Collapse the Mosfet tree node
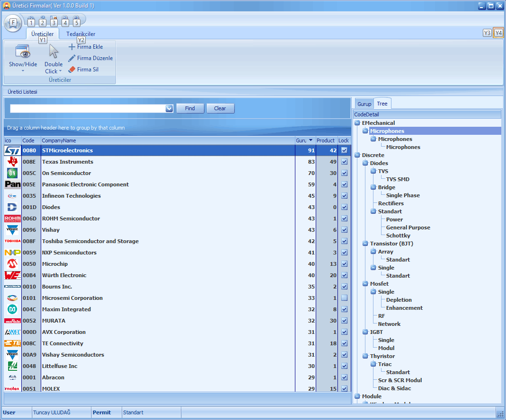Screen dimensions: 506x420 (x=365, y=284)
